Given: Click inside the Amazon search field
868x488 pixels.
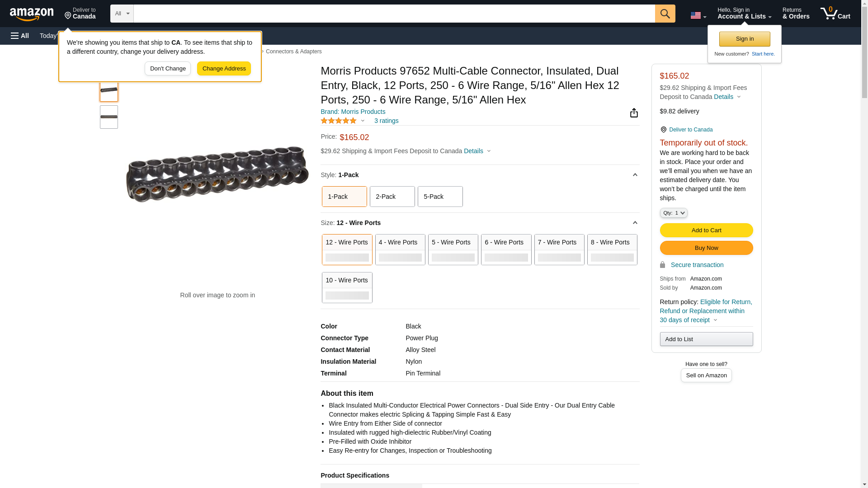Looking at the screenshot, I should (393, 14).
